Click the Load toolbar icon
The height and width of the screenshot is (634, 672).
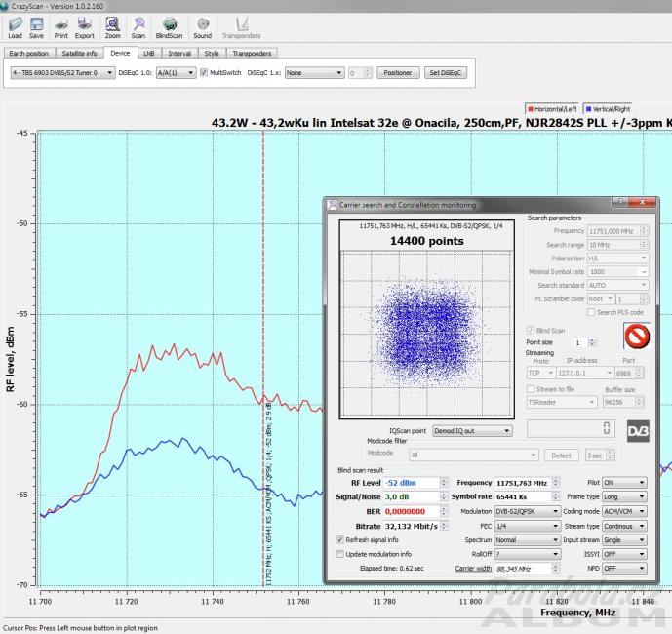(x=15, y=28)
